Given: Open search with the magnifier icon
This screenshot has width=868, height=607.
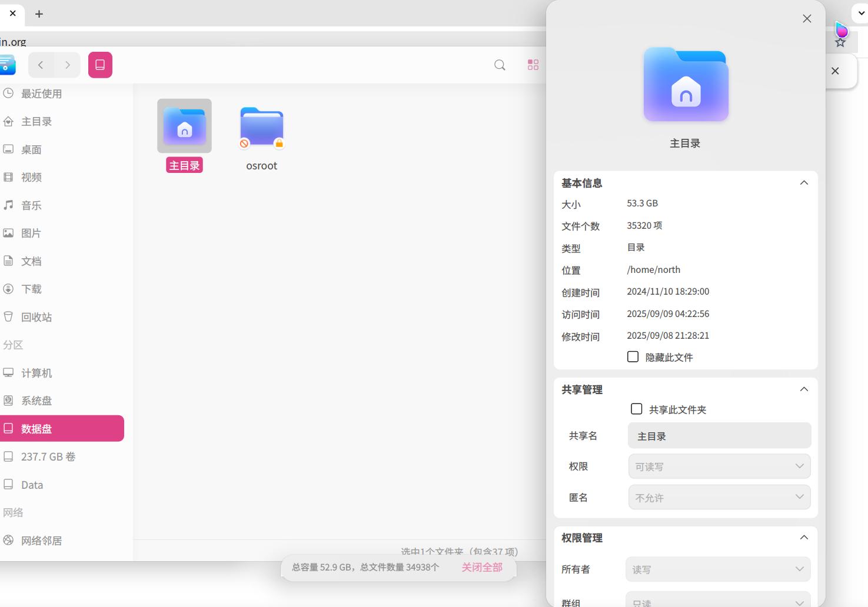Looking at the screenshot, I should (x=500, y=65).
